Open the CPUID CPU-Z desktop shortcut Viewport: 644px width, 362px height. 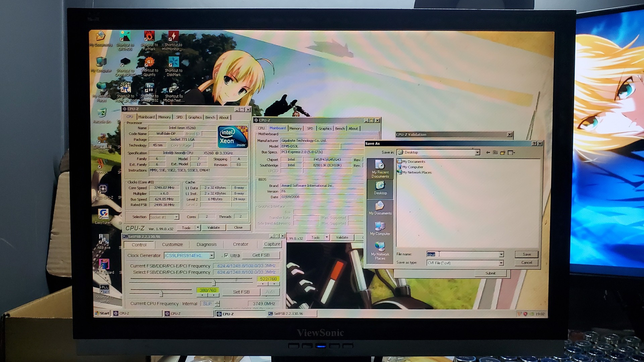[103, 192]
